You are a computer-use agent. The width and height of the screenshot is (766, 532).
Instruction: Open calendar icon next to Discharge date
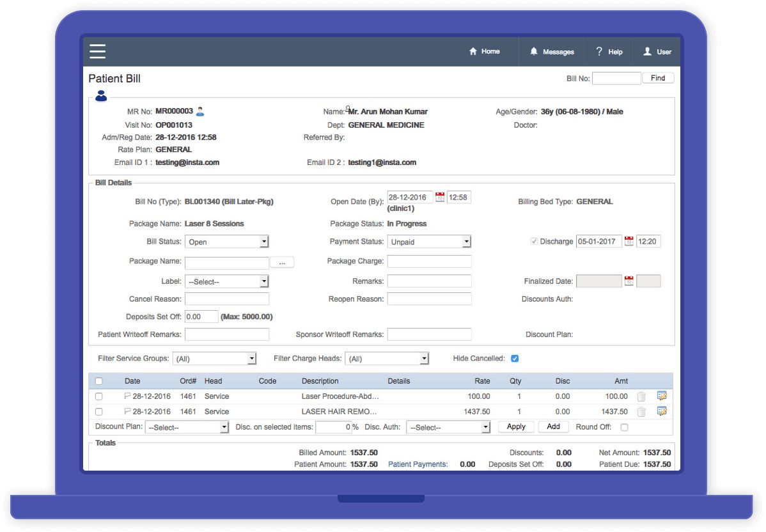click(x=629, y=241)
